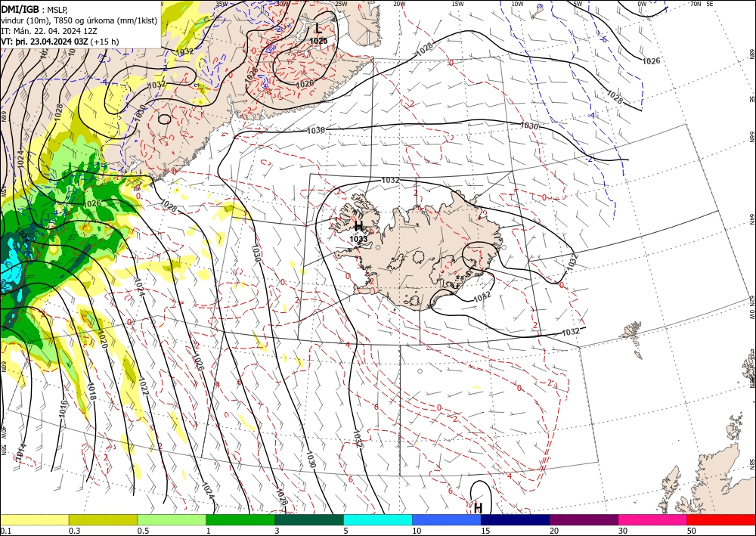
Task: Click the '0.1' legend value label
Action: tap(5, 531)
